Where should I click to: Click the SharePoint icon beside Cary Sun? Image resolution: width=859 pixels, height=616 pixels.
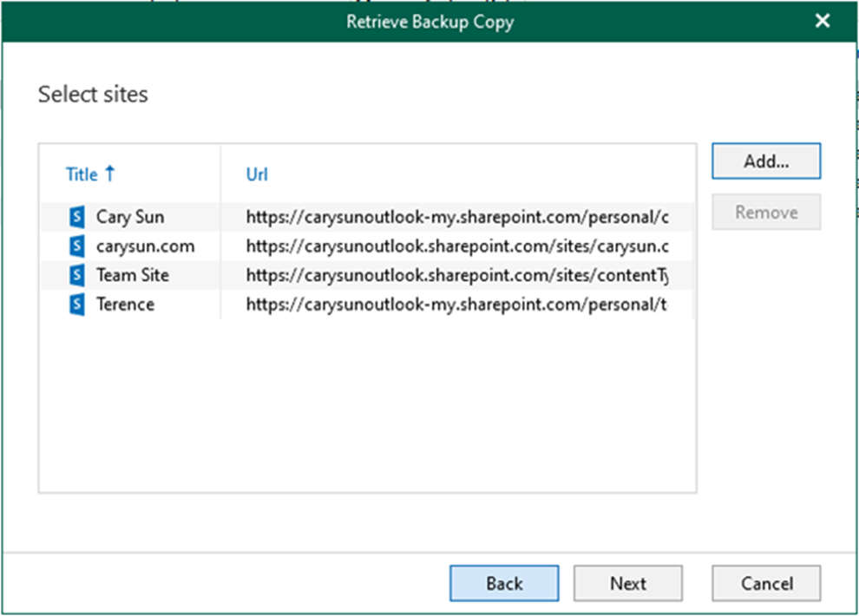[77, 217]
